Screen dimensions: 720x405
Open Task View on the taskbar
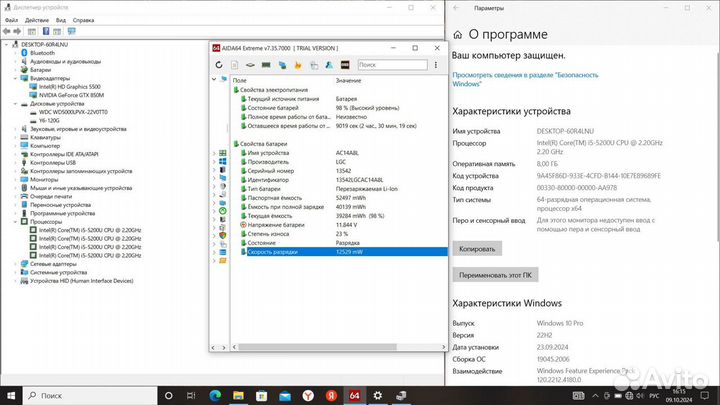(191, 395)
